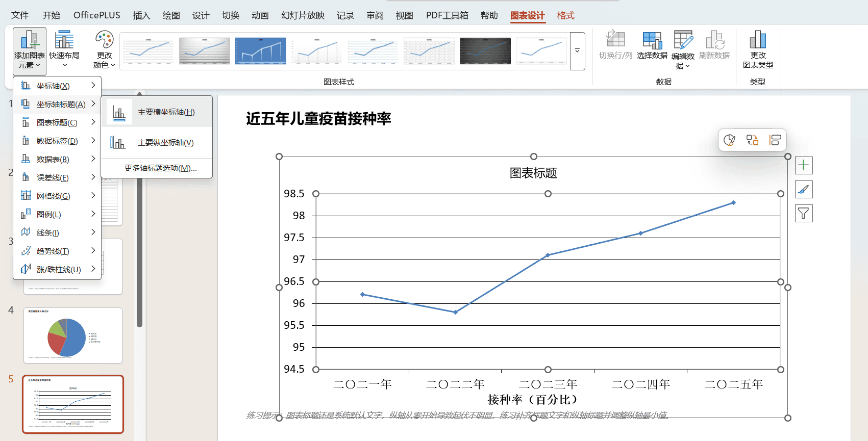868x441 pixels.
Task: Click third icon in floating chart toolbar
Action: [775, 140]
